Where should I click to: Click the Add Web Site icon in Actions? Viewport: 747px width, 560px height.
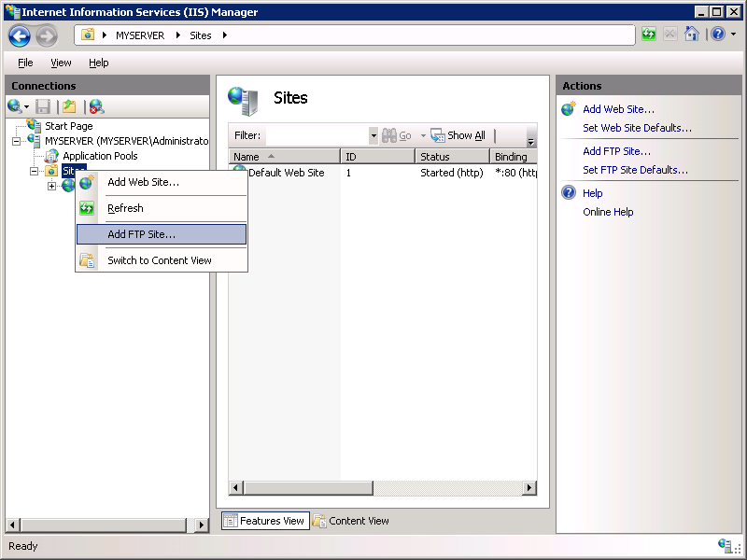point(568,109)
